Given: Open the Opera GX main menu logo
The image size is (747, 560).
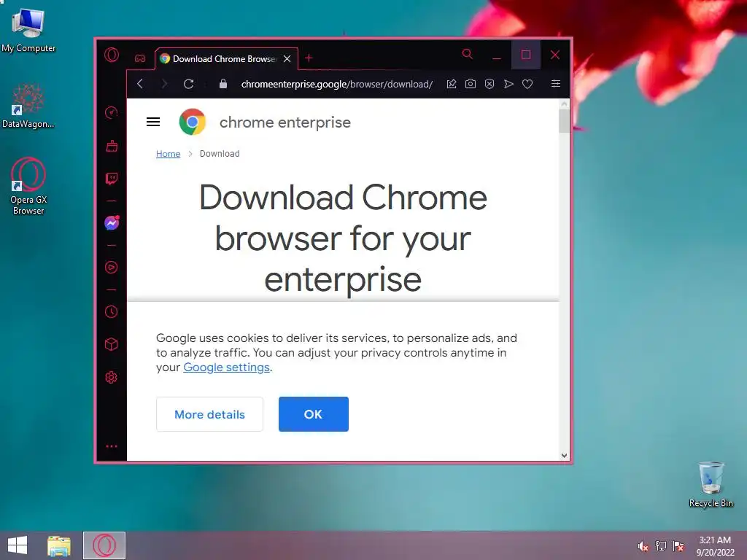Looking at the screenshot, I should coord(112,55).
